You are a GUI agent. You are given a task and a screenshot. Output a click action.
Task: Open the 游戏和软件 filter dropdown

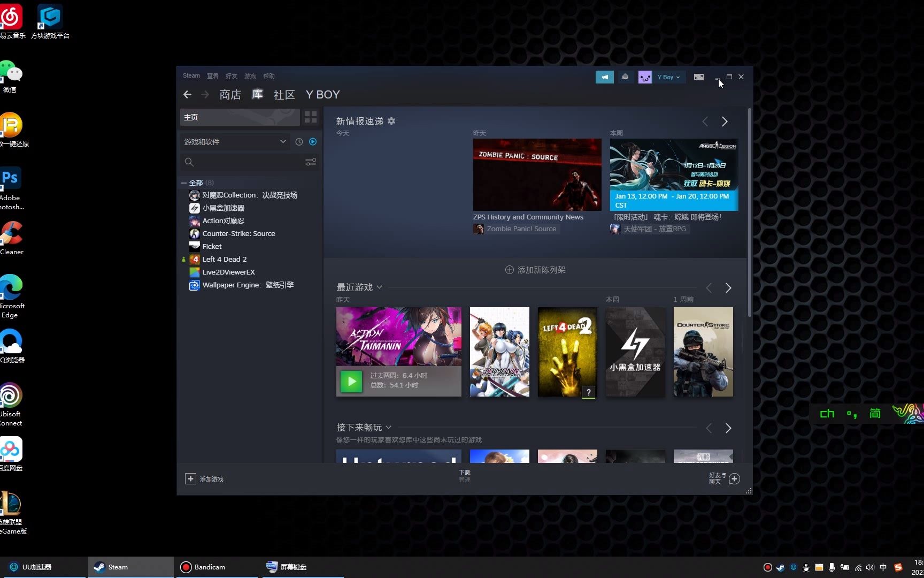(234, 141)
